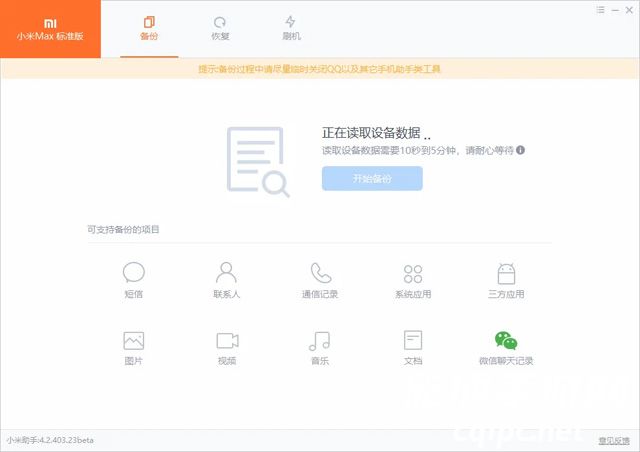This screenshot has width=640, height=452.
Task: Select the 短信 (SMS) backup icon
Action: 133,273
